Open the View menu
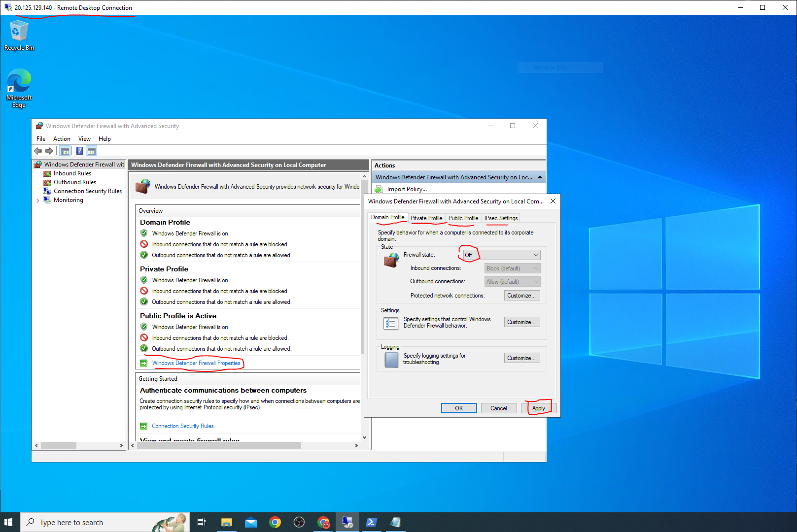The height and width of the screenshot is (532, 797). pos(84,139)
